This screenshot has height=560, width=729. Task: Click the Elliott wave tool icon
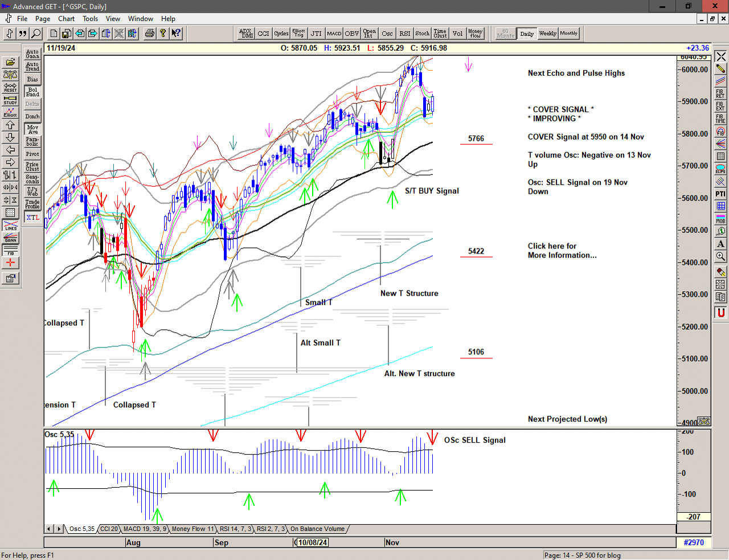coord(10,112)
